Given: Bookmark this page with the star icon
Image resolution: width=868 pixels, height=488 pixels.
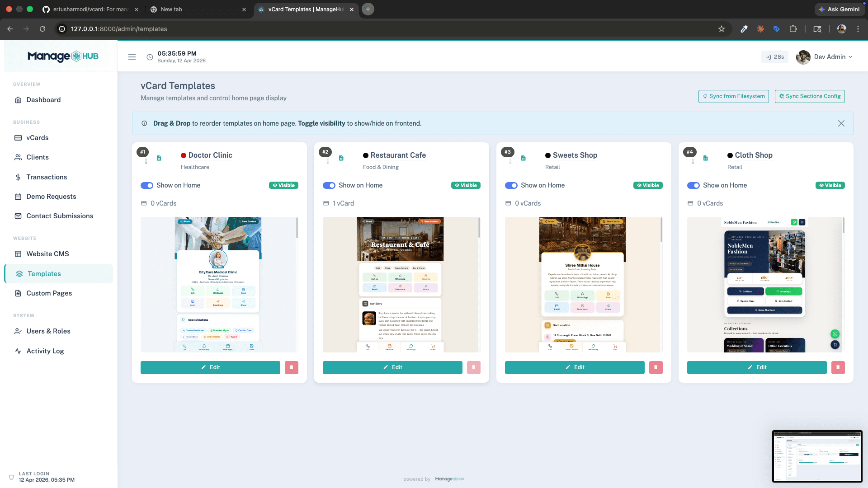Looking at the screenshot, I should coord(722,29).
